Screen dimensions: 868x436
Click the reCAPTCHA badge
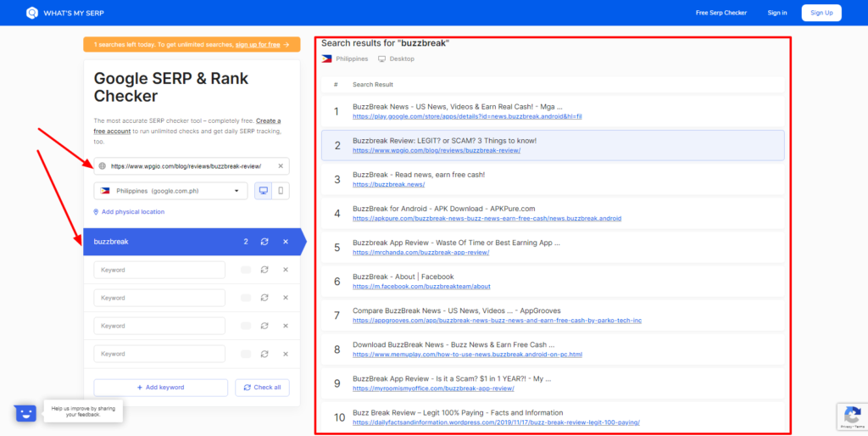(853, 417)
